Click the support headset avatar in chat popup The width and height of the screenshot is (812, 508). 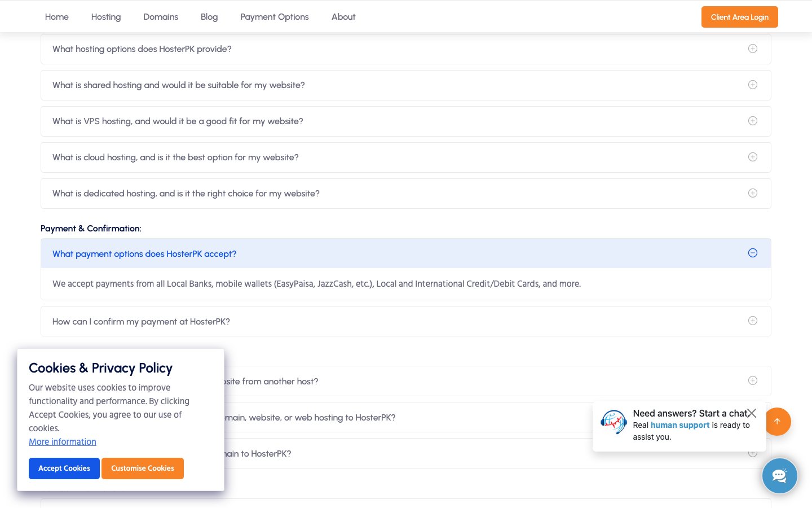point(614,422)
